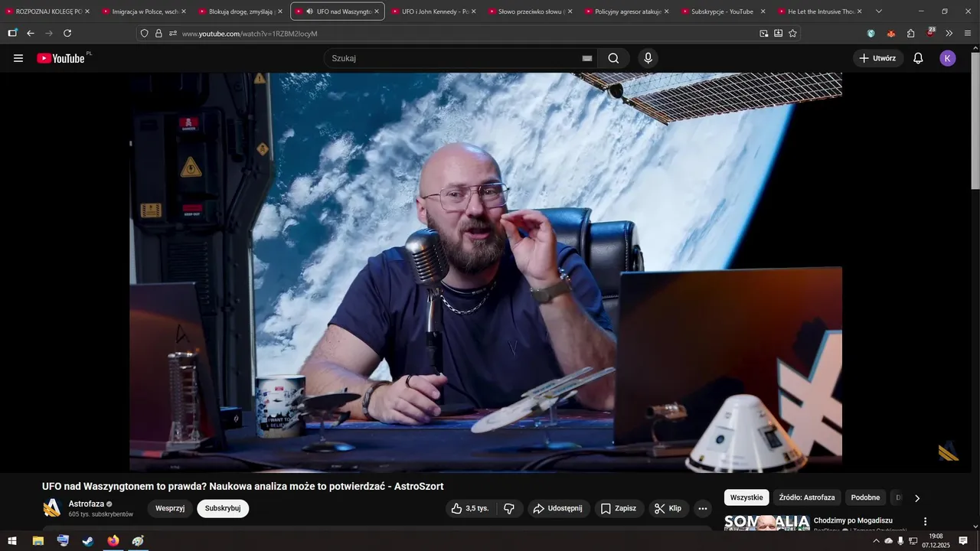Switch to Blokują drogę tab
980x551 pixels.
tap(240, 11)
